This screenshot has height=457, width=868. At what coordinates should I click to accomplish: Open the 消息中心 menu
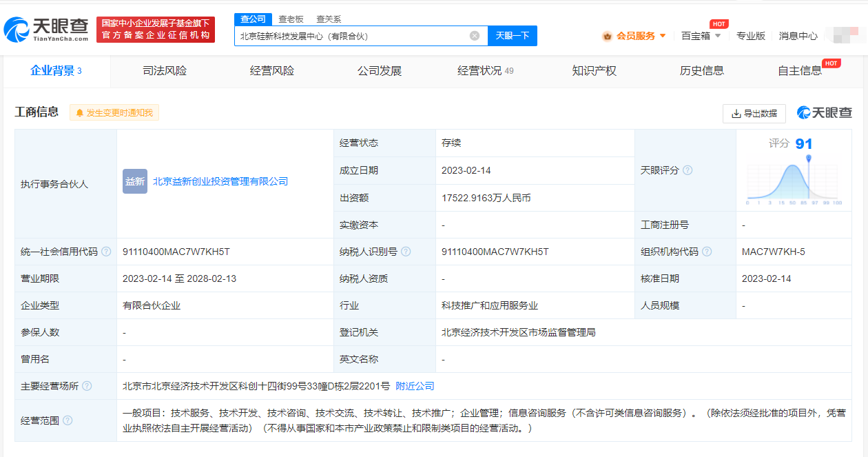pyautogui.click(x=798, y=36)
